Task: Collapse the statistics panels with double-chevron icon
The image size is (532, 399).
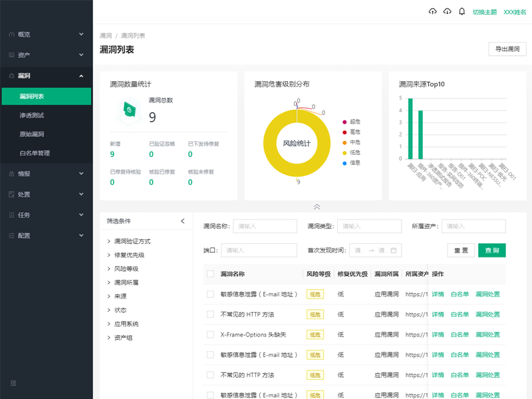Action: coord(317,207)
